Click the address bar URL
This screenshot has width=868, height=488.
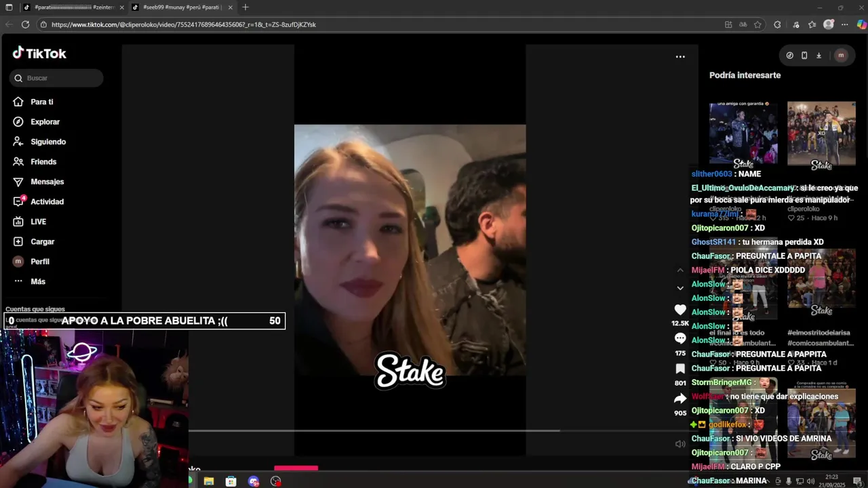point(184,24)
